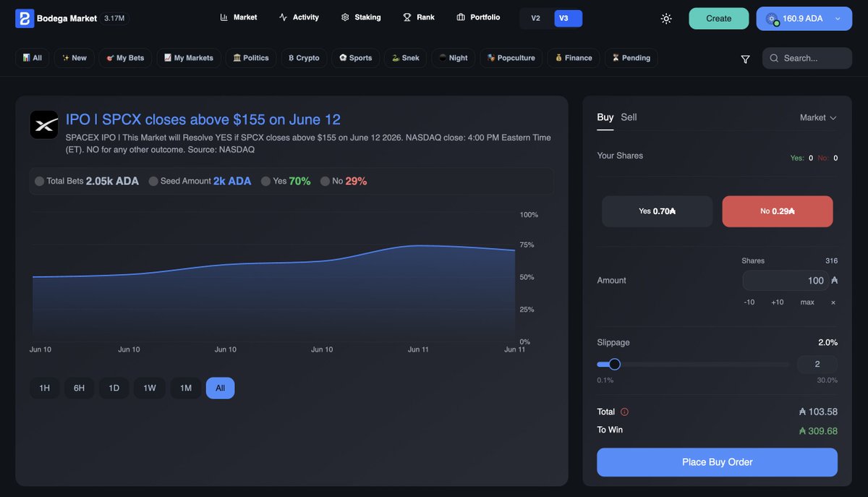Open market title IPO SPCX link
Screen dimensions: 868x497
(x=203, y=119)
